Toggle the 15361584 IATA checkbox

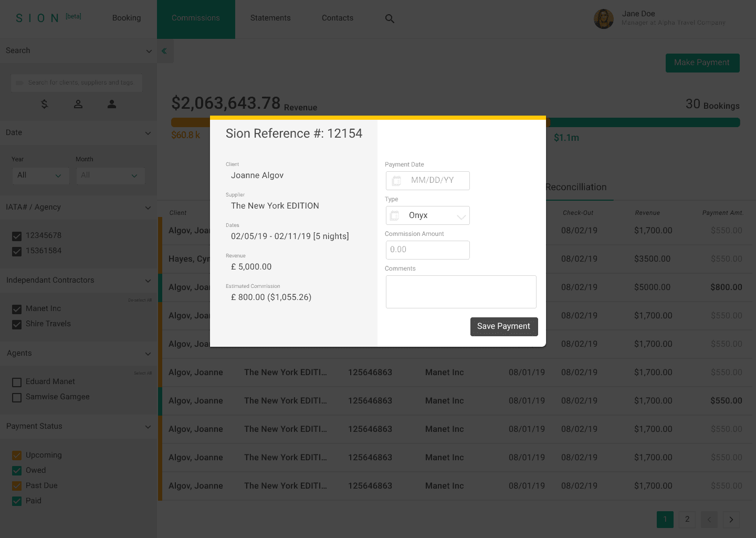pyautogui.click(x=17, y=252)
